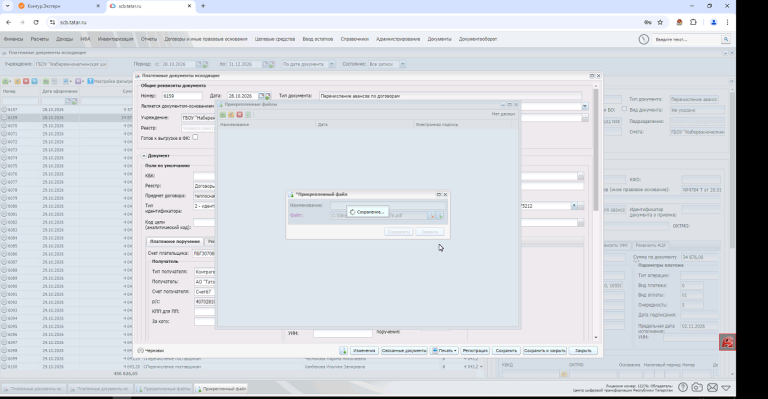
Task: Click camera icon in status bar
Action: [x=696, y=387]
